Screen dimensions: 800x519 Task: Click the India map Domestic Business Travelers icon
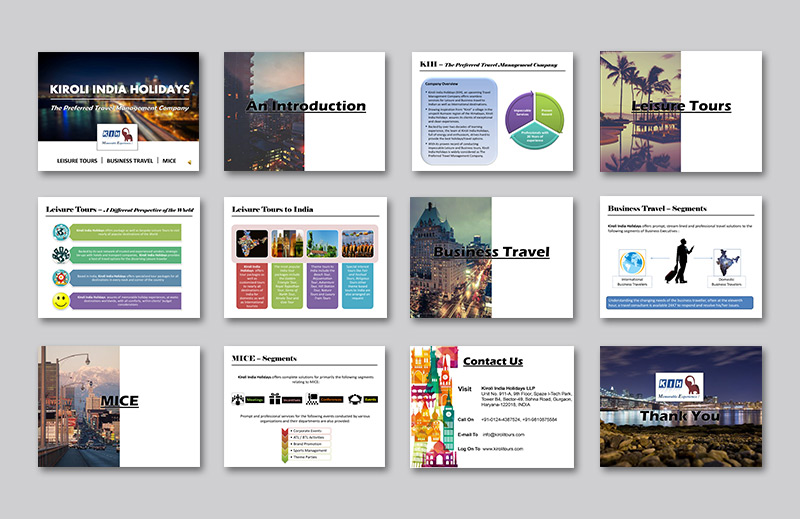727,263
